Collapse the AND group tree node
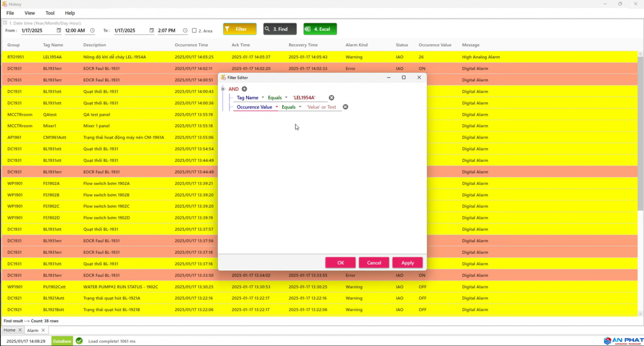644x346 pixels. [223, 89]
